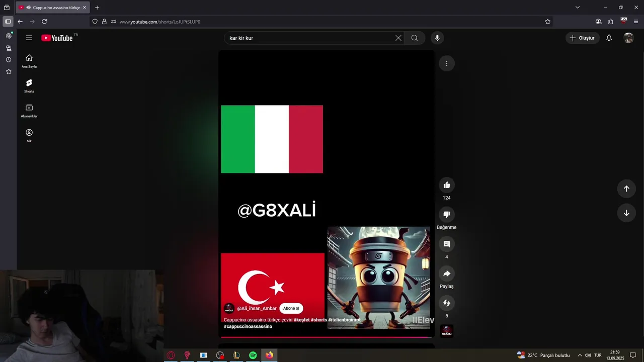Open the weather widget Parçalı bulutlu
This screenshot has width=644, height=362.
coord(543,355)
